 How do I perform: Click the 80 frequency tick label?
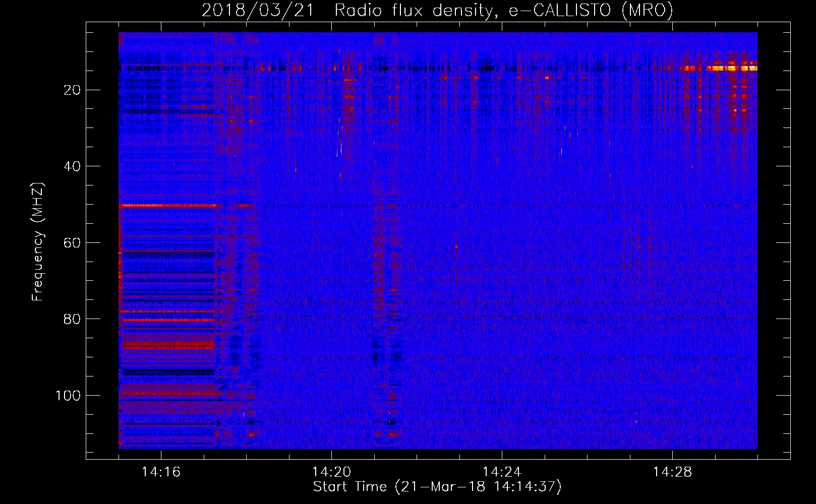[x=73, y=319]
